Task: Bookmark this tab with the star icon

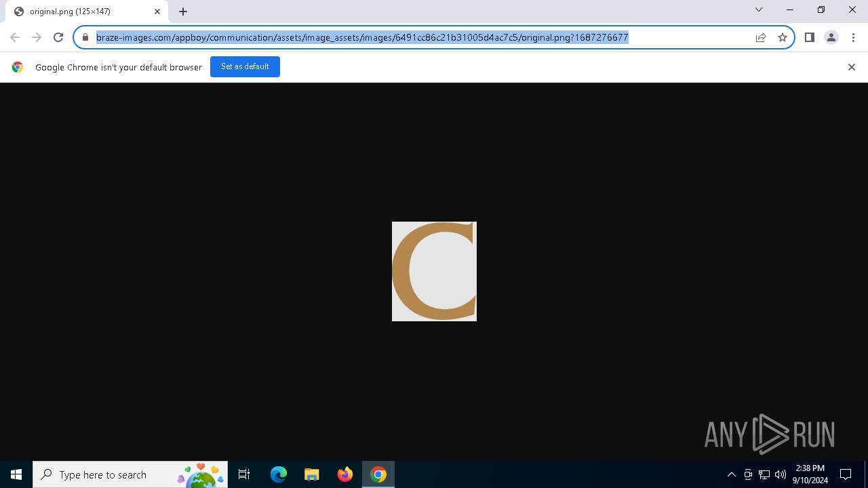Action: pos(783,37)
